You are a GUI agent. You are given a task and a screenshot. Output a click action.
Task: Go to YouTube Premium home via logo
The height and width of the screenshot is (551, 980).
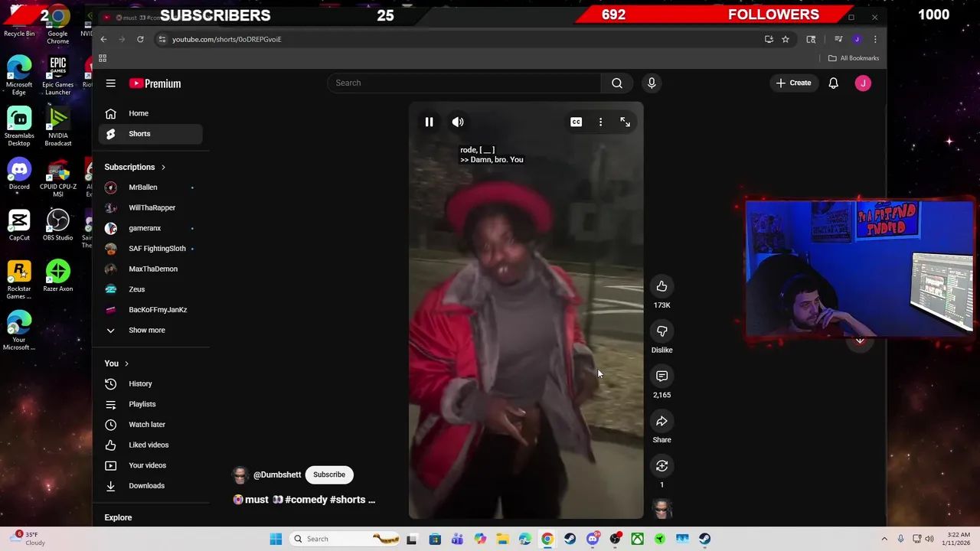point(155,83)
